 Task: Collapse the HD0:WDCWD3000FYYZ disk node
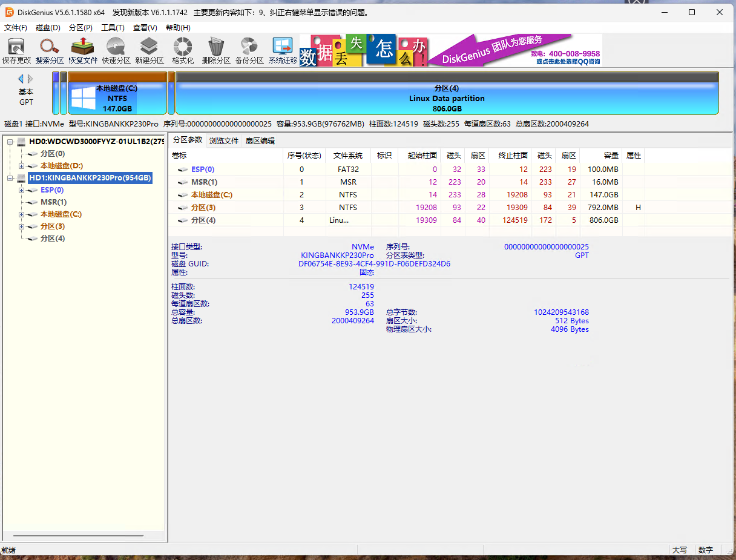point(10,142)
